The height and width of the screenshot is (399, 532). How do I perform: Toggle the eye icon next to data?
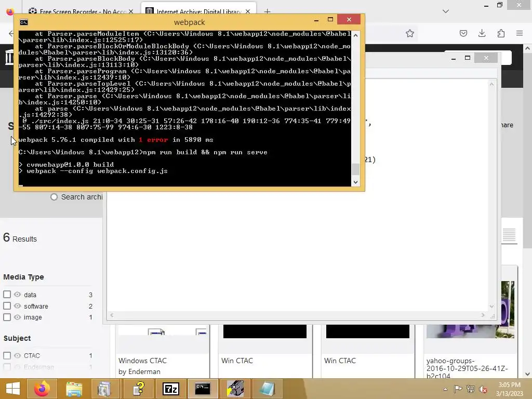tap(17, 295)
